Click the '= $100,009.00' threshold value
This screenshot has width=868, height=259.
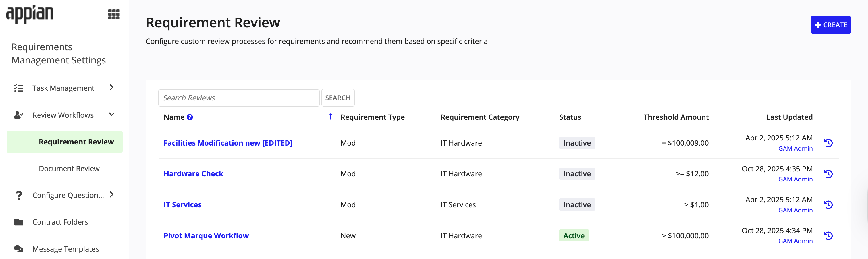point(685,143)
